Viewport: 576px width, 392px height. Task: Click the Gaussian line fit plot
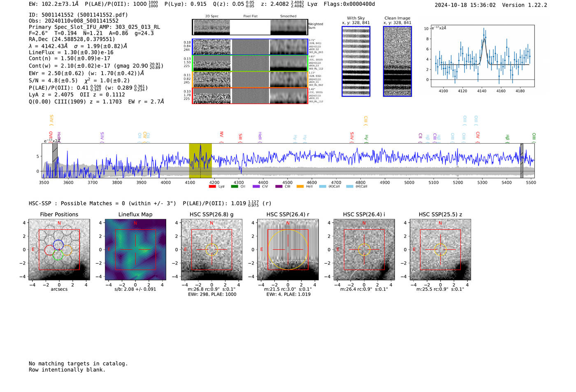pos(483,56)
